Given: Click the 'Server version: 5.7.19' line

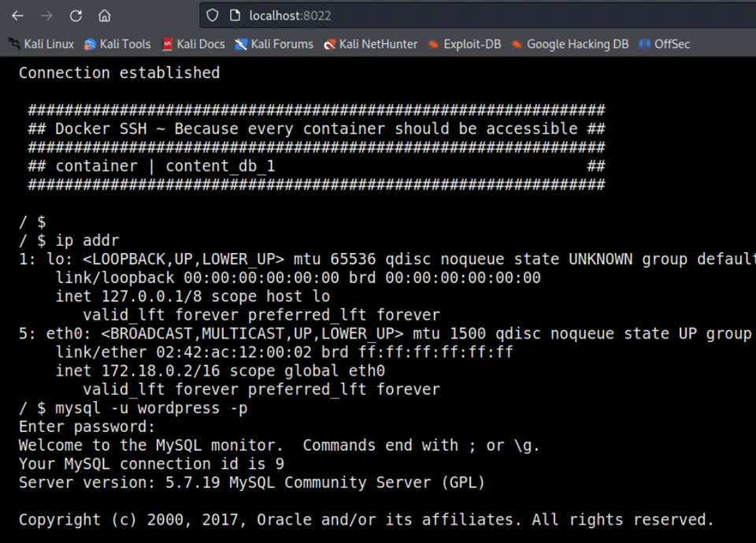Looking at the screenshot, I should (x=252, y=482).
